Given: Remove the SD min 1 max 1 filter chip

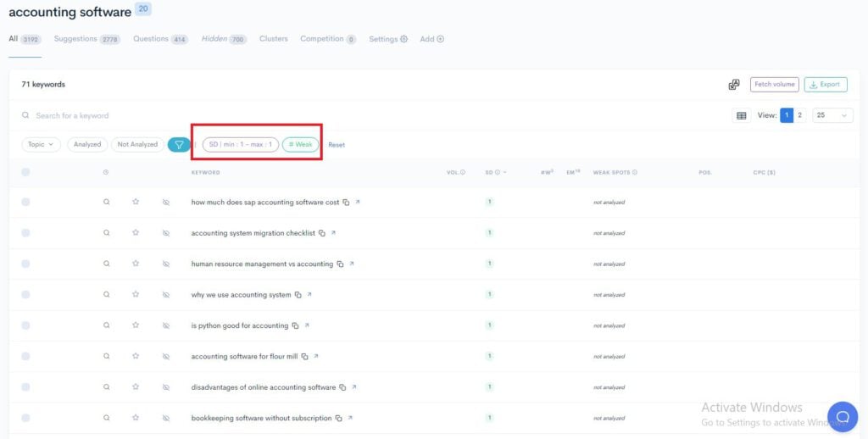Looking at the screenshot, I should [x=240, y=144].
